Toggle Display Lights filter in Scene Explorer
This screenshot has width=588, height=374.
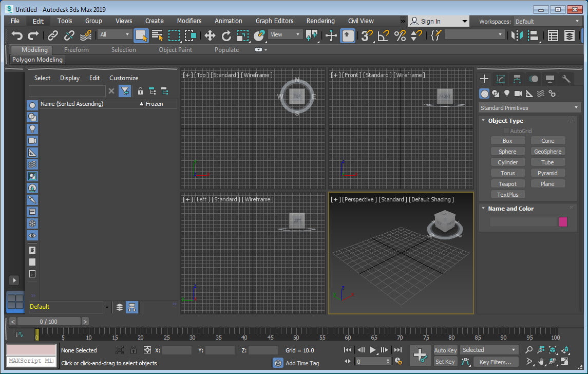[x=32, y=129]
